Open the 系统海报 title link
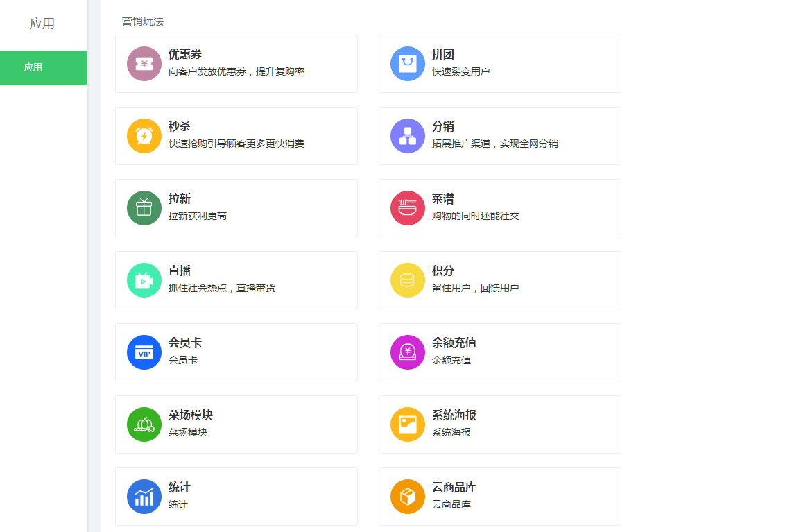The height and width of the screenshot is (532, 801). point(454,415)
